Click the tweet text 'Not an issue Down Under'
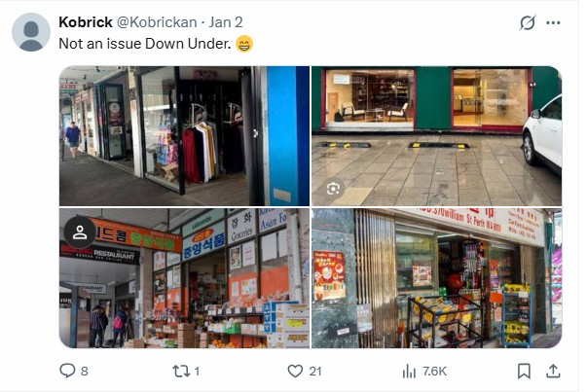 tap(145, 44)
